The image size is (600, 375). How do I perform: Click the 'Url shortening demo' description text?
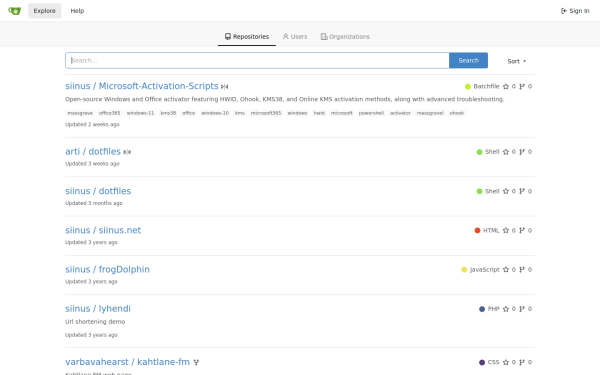pyautogui.click(x=95, y=322)
